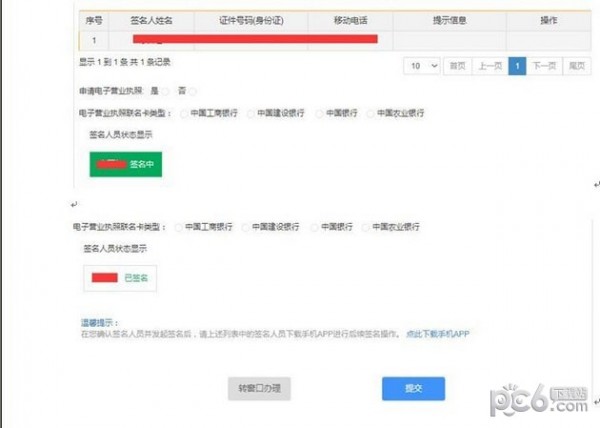Click the 证件号码(身份证) column header
Image resolution: width=600 pixels, height=428 pixels.
(251, 21)
